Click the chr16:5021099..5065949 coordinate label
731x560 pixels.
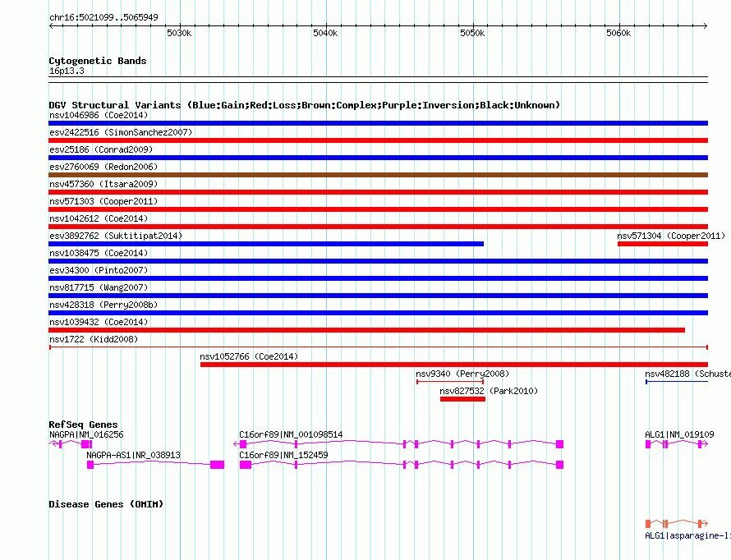[x=103, y=17]
